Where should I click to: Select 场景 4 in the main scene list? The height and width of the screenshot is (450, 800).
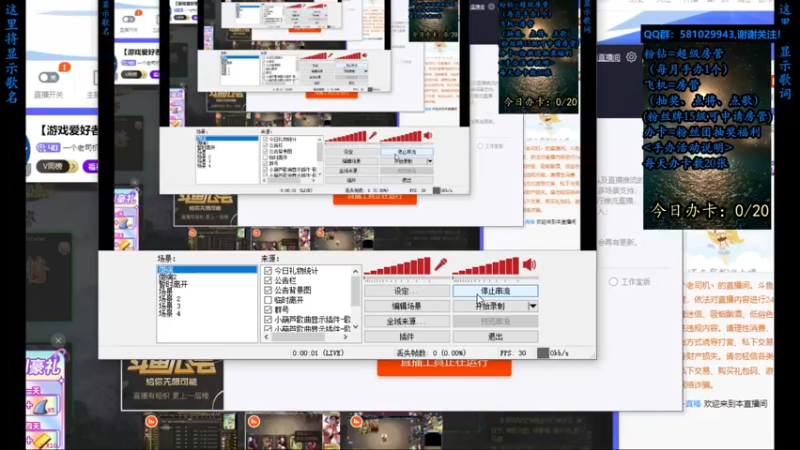[x=169, y=313]
